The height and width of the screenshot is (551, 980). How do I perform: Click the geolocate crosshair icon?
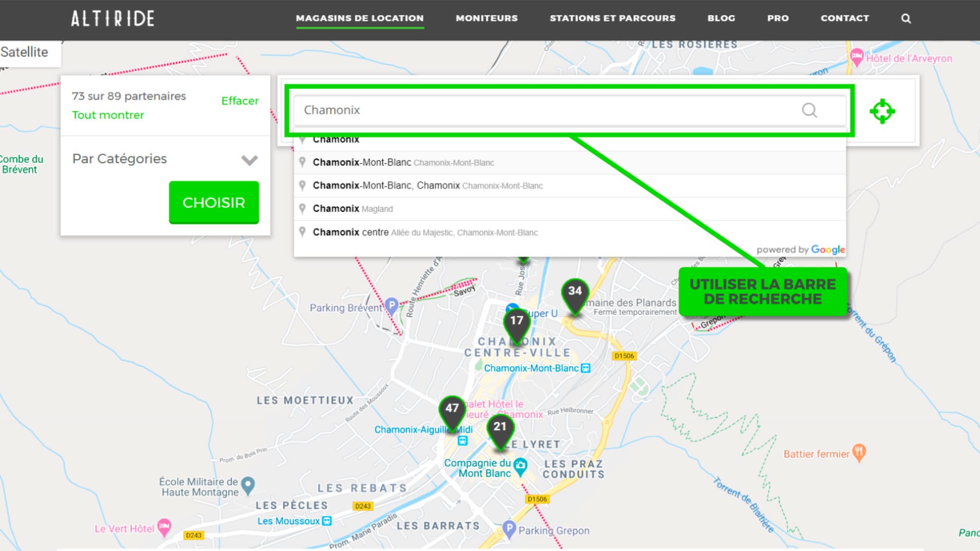(x=883, y=111)
